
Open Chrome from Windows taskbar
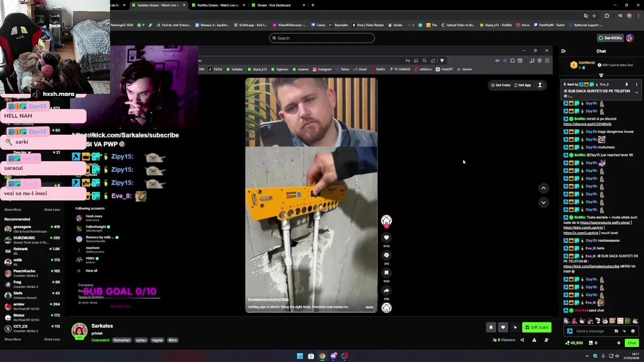(x=322, y=356)
